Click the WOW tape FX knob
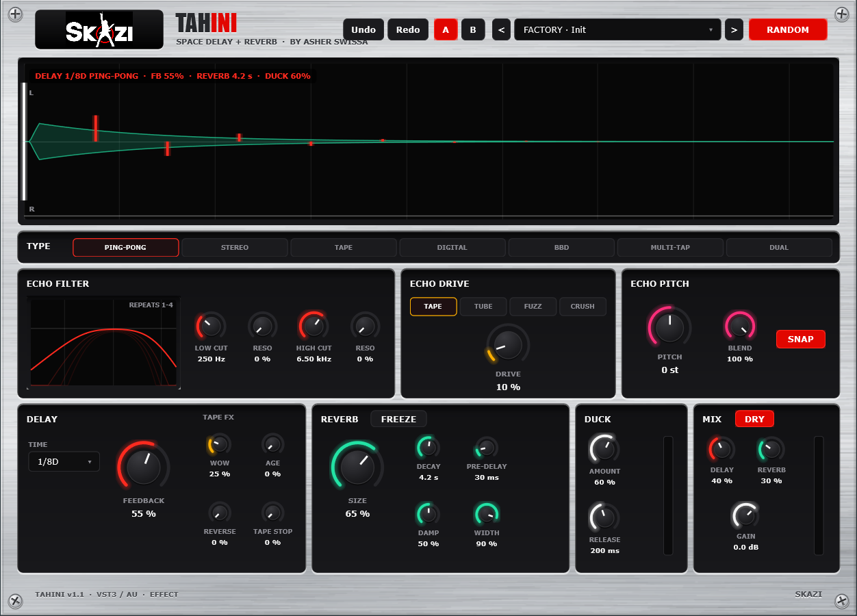 219,445
